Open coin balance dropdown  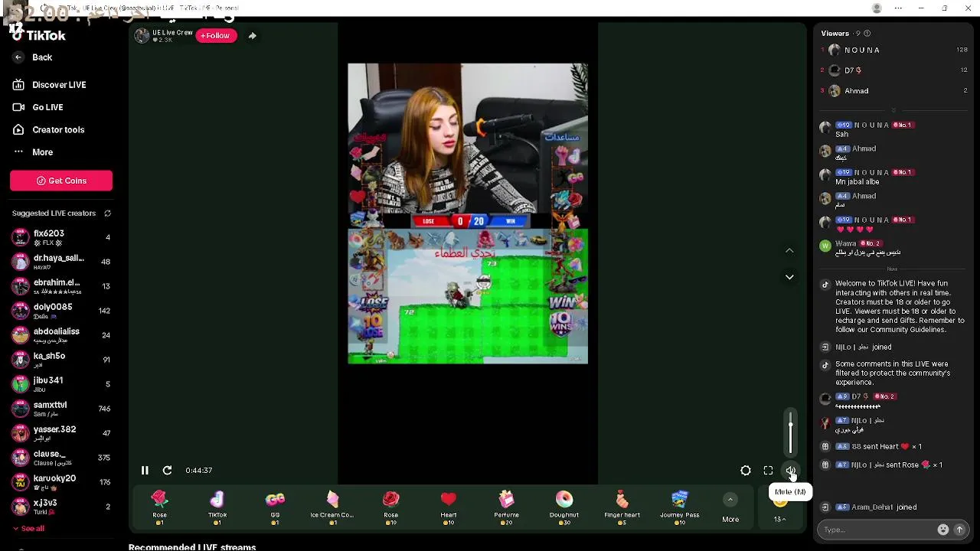tap(779, 518)
